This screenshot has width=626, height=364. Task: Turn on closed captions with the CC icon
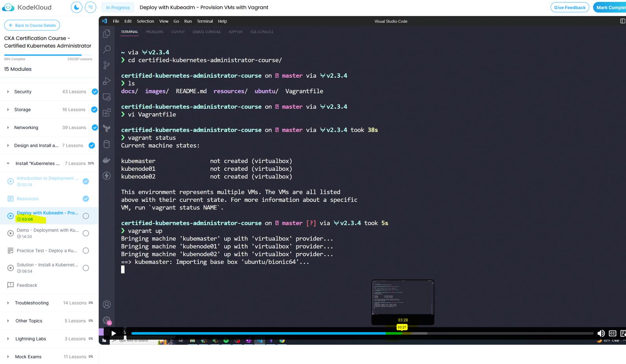click(x=613, y=333)
